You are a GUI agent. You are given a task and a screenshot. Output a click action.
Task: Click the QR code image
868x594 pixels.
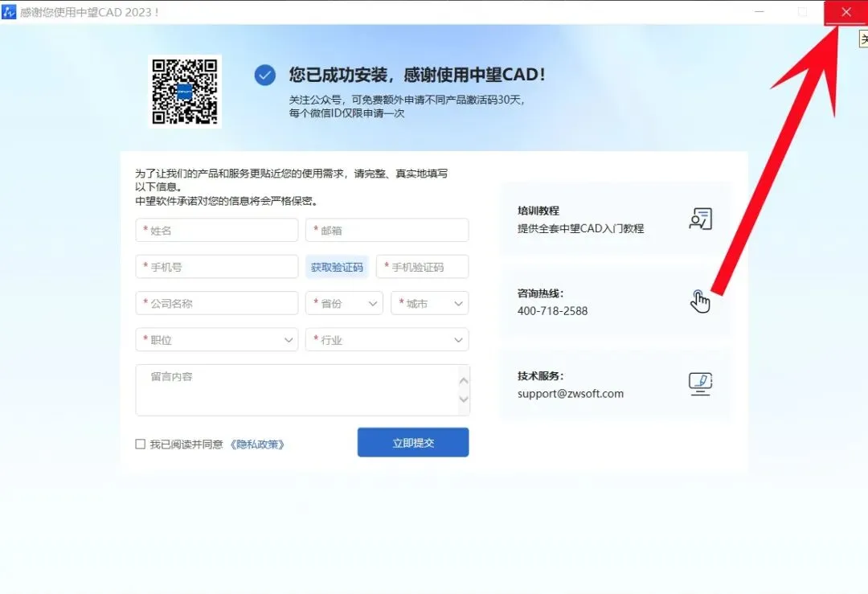(185, 92)
